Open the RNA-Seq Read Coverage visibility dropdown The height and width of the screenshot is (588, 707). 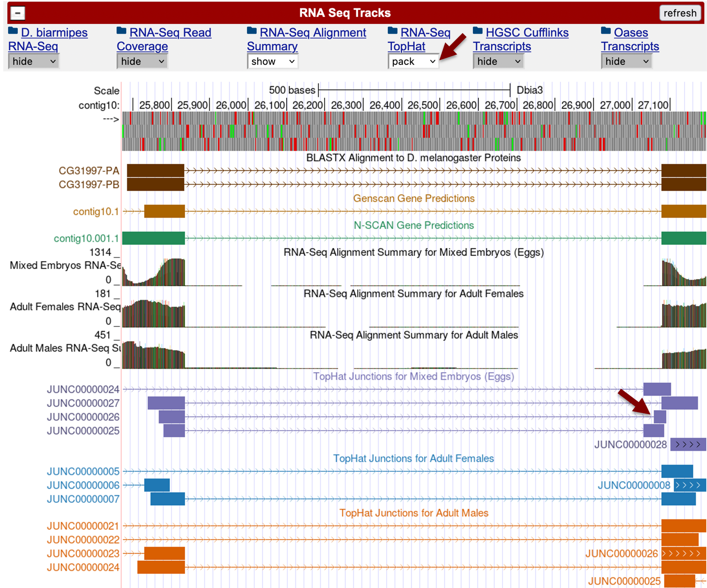142,61
